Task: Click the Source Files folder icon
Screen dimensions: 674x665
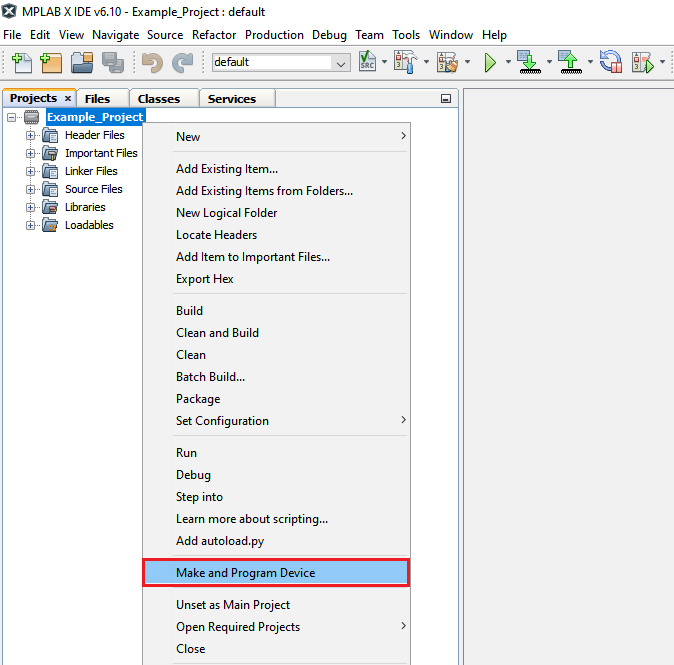Action: pos(50,190)
